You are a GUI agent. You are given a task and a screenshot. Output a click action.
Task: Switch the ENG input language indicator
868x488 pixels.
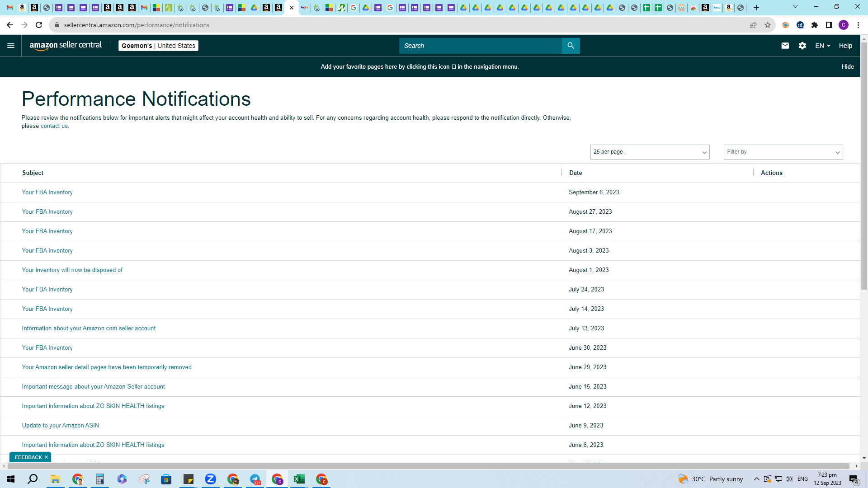pos(802,479)
